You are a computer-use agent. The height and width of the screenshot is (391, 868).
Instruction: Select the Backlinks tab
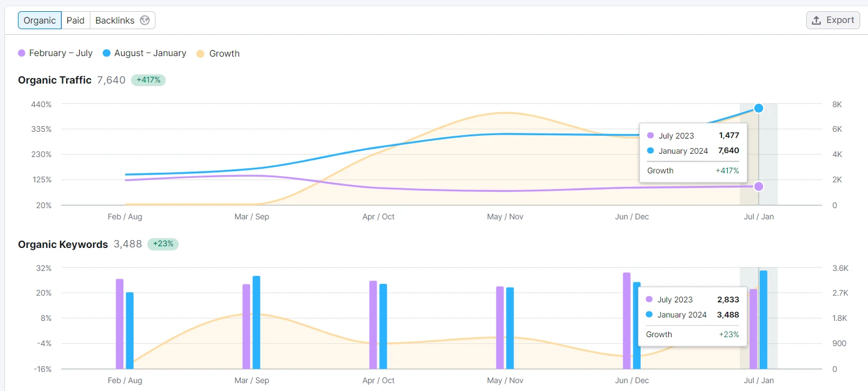click(x=122, y=20)
